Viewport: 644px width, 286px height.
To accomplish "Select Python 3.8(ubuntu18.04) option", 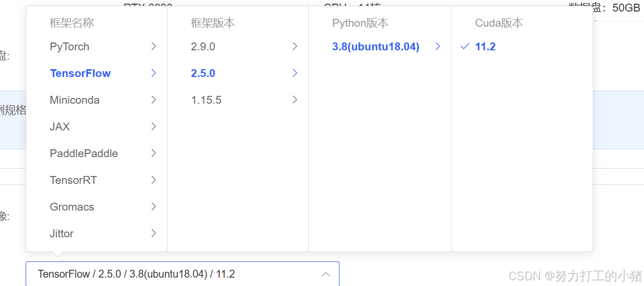I will coord(376,47).
